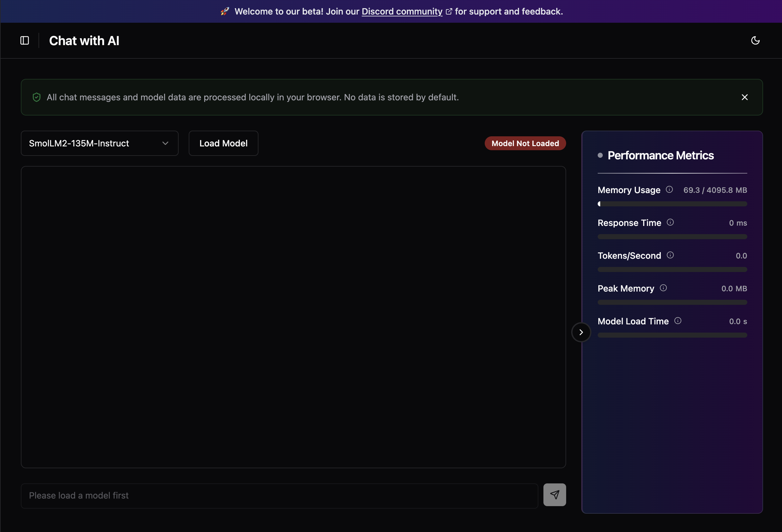Collapse the Performance Metrics panel with the chevron
Image resolution: width=782 pixels, height=532 pixels.
pyautogui.click(x=581, y=332)
